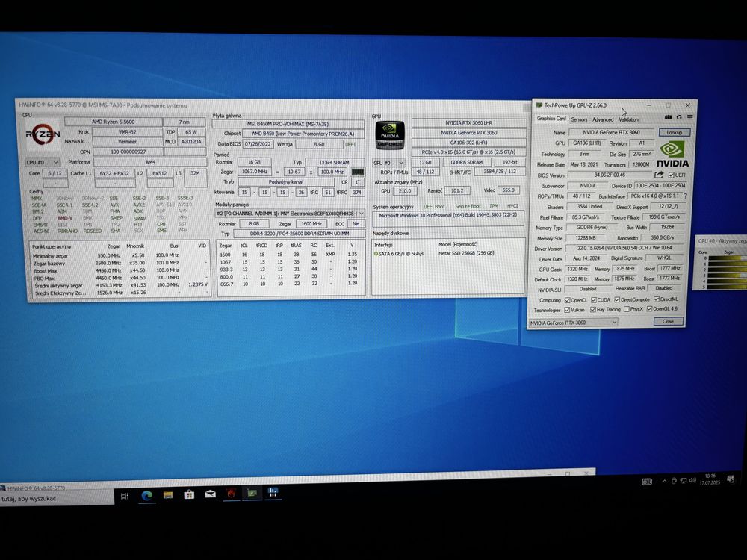Open the CPU #0 selector dropdown
The height and width of the screenshot is (560, 747).
click(x=42, y=162)
